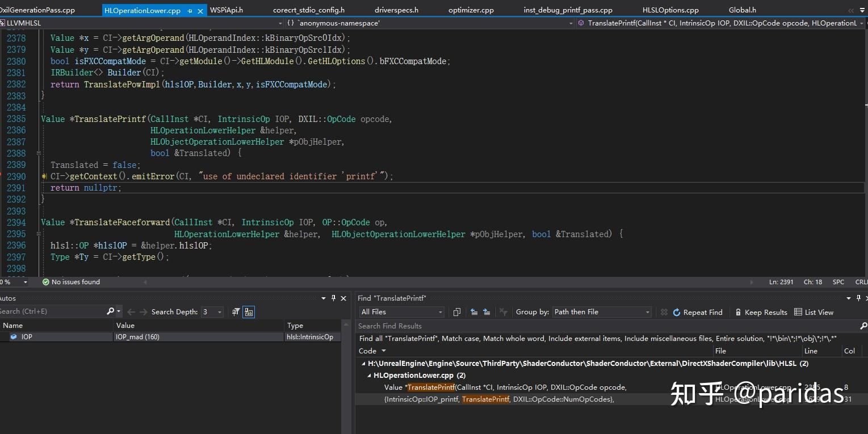Click the Type column header in Autos
The image size is (868, 434).
pos(313,325)
